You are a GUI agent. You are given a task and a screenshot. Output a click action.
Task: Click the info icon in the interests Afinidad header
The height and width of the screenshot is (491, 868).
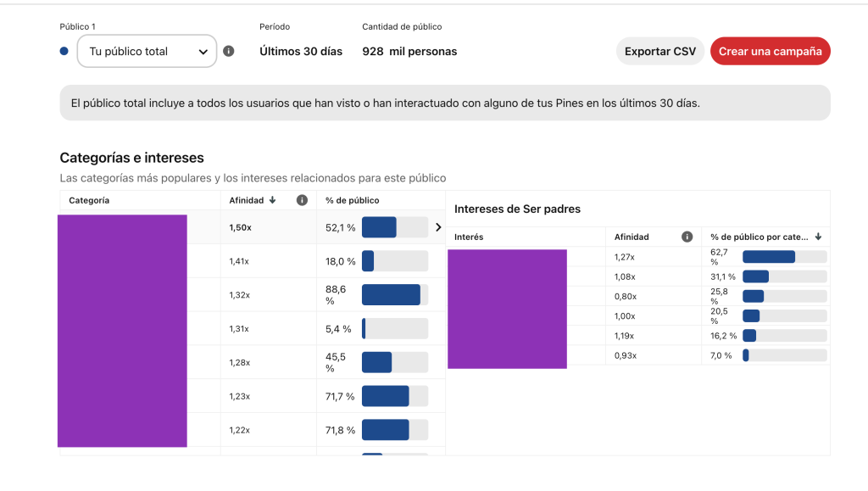687,237
